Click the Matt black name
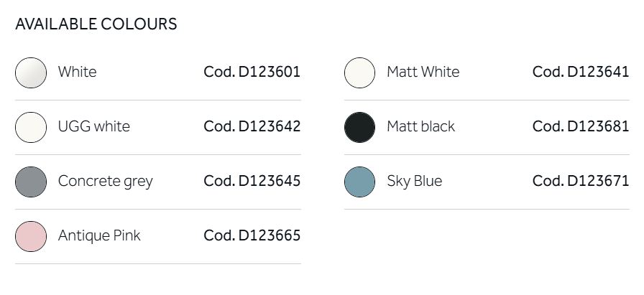This screenshot has width=644, height=295. click(x=420, y=126)
